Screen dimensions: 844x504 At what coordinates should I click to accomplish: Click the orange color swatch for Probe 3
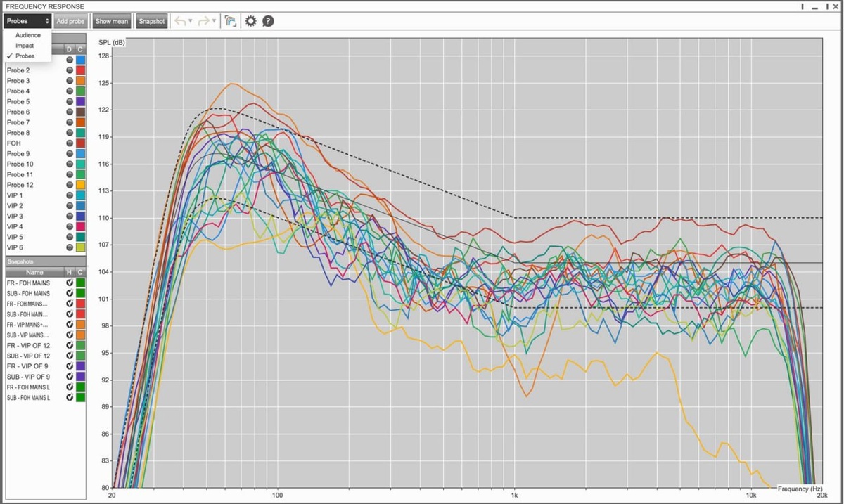[x=81, y=81]
